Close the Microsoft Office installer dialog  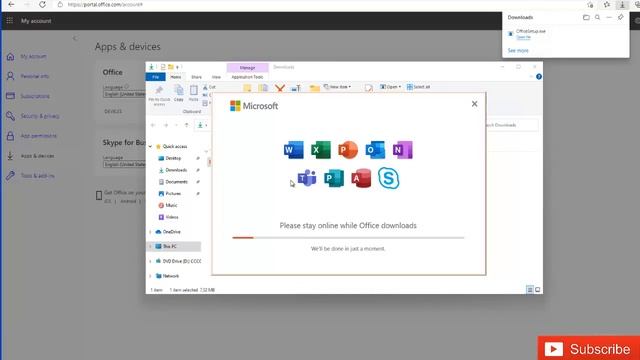point(474,104)
